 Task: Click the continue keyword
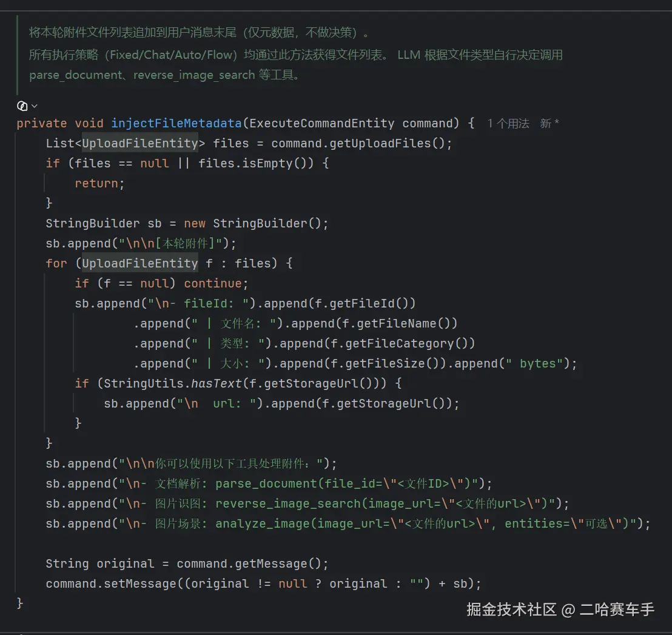[x=213, y=283]
